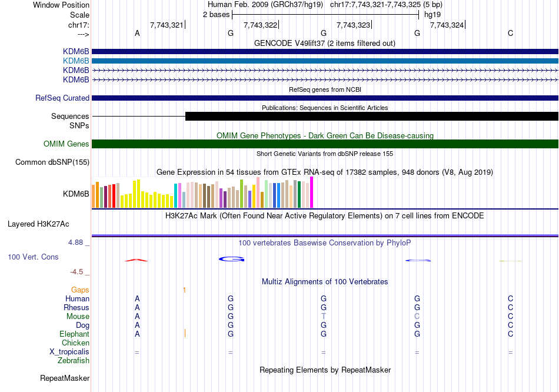Click the 100 Vert. Cons label
The width and height of the screenshot is (559, 392).
click(x=33, y=257)
